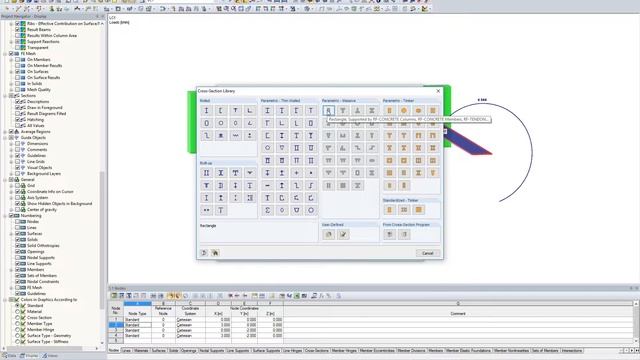This screenshot has height=360, width=640.
Task: Click Project Navigator horizontal scrollbar
Action: tap(43, 349)
